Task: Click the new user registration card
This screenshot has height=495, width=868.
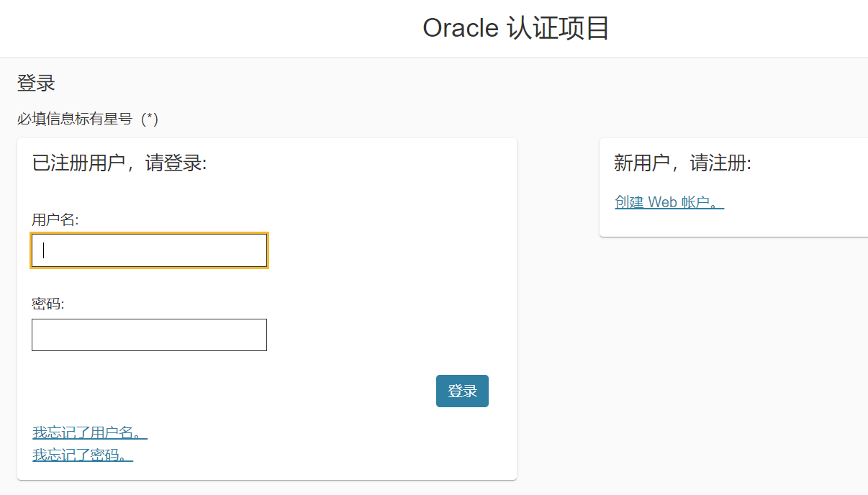Action: pyautogui.click(x=727, y=187)
